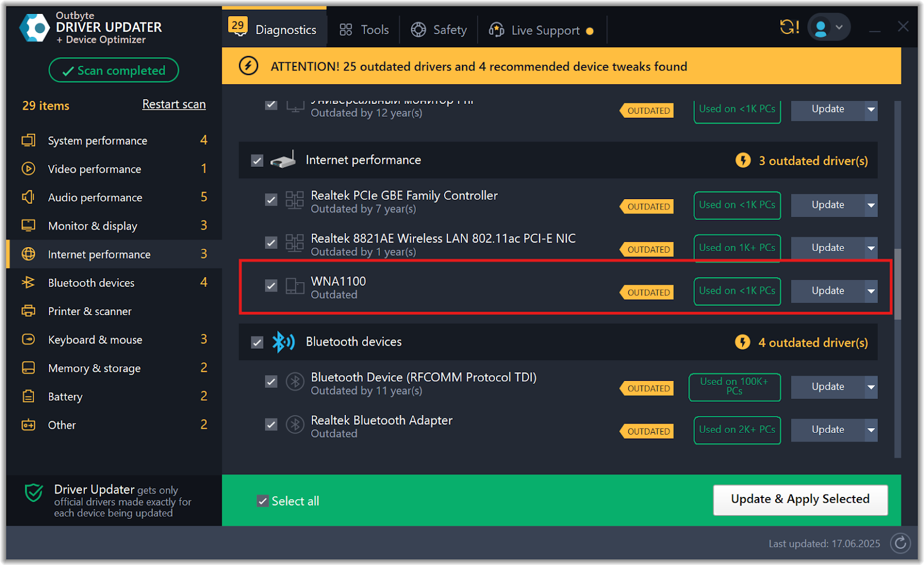
Task: Open Update dropdown arrow for Realtek 8821AE
Action: point(871,248)
